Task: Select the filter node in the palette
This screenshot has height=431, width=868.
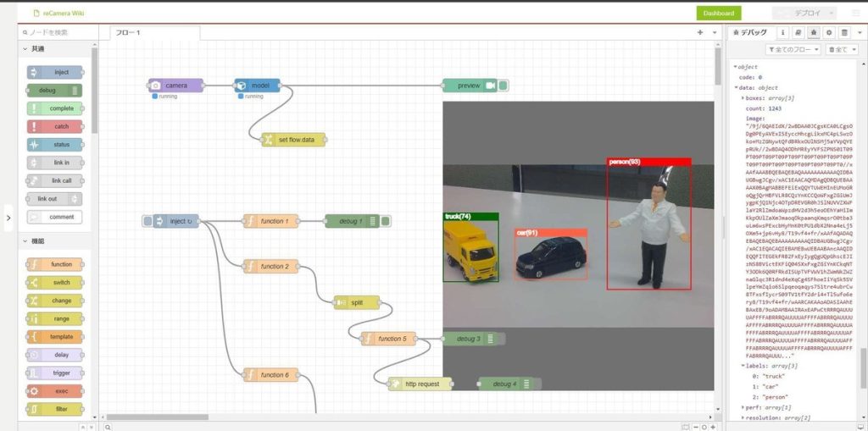Action: (x=55, y=410)
